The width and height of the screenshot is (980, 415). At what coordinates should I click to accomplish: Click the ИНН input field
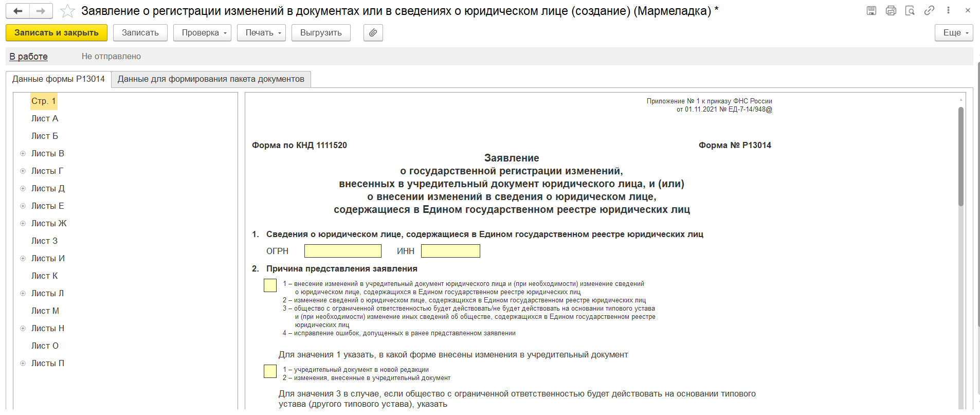pos(450,251)
